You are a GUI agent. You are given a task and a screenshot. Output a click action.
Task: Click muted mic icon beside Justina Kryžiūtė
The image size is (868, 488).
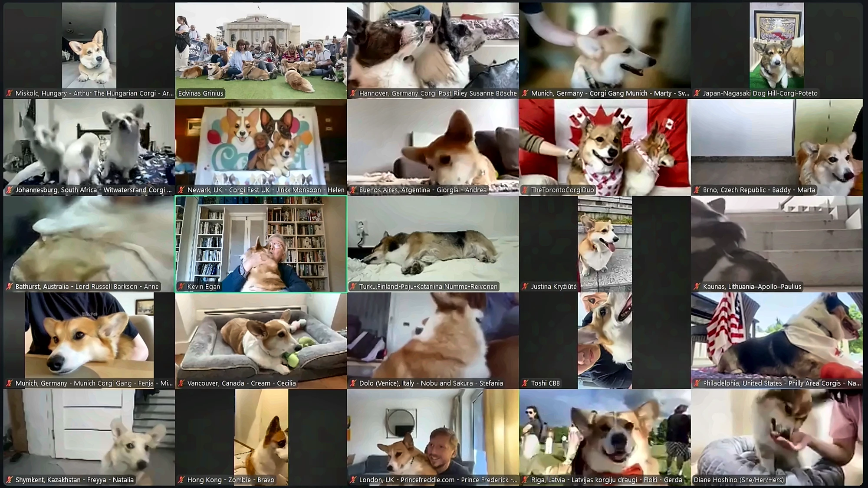[525, 287]
